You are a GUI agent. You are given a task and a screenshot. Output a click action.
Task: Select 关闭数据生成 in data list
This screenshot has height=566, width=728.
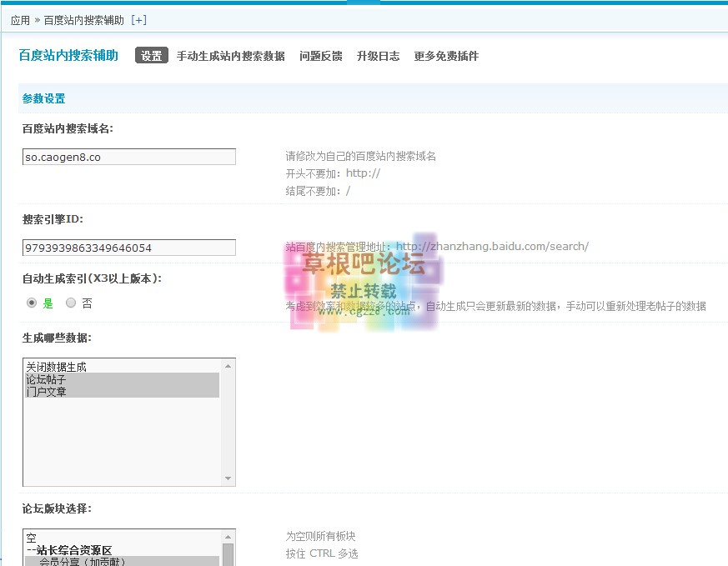pos(56,367)
